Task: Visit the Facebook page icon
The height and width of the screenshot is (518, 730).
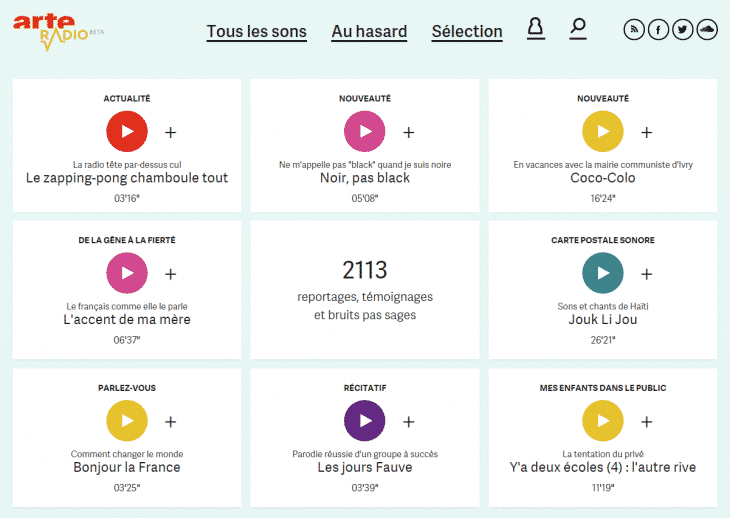Action: click(x=658, y=30)
